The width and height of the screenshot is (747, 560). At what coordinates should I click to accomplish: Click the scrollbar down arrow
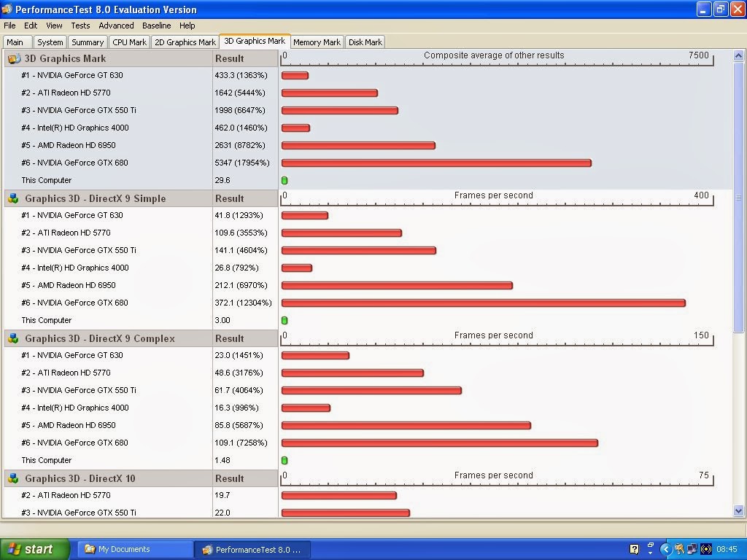738,511
